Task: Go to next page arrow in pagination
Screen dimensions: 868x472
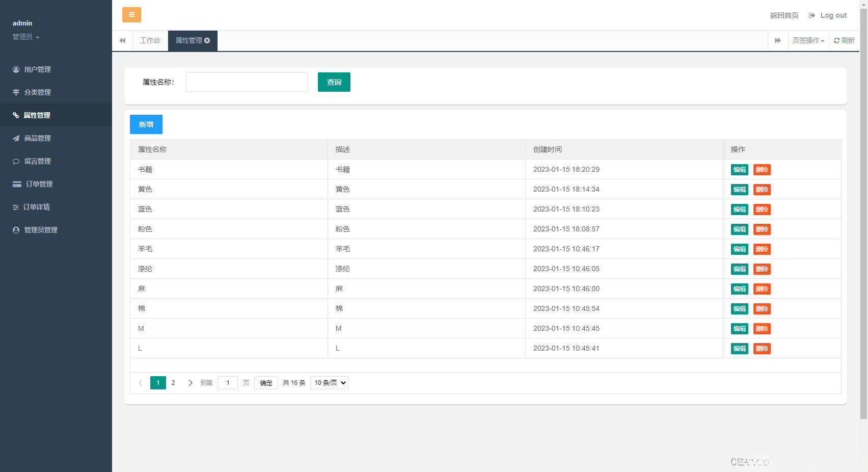Action: [191, 383]
